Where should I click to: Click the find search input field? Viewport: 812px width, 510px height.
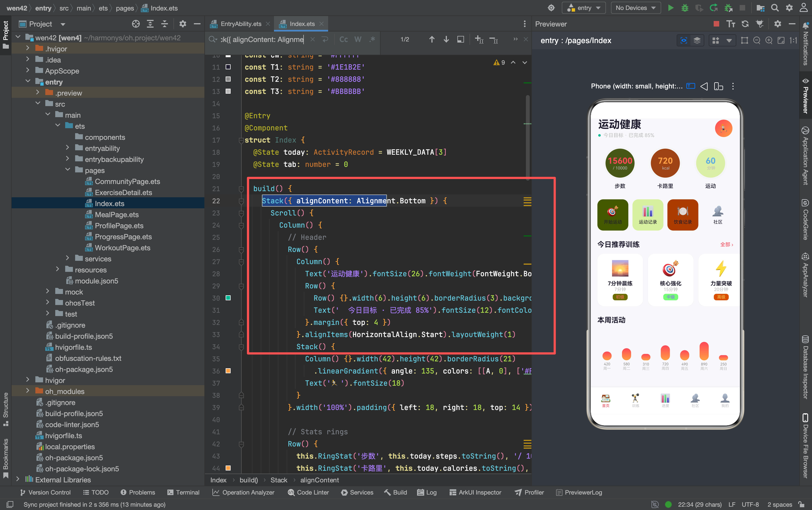pos(262,40)
